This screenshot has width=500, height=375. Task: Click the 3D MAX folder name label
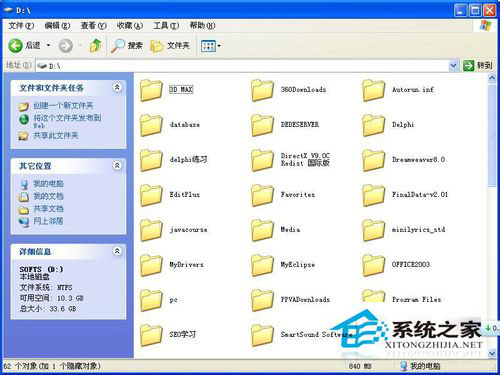181,90
